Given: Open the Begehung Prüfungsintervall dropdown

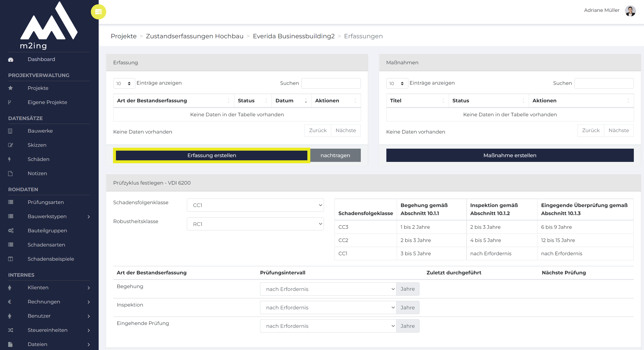Looking at the screenshot, I should tap(328, 289).
